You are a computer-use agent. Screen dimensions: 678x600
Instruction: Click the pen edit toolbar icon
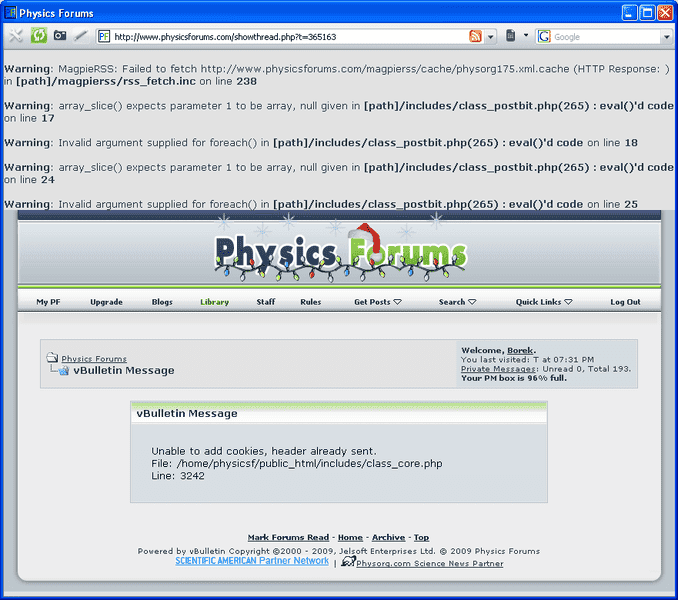click(x=80, y=35)
